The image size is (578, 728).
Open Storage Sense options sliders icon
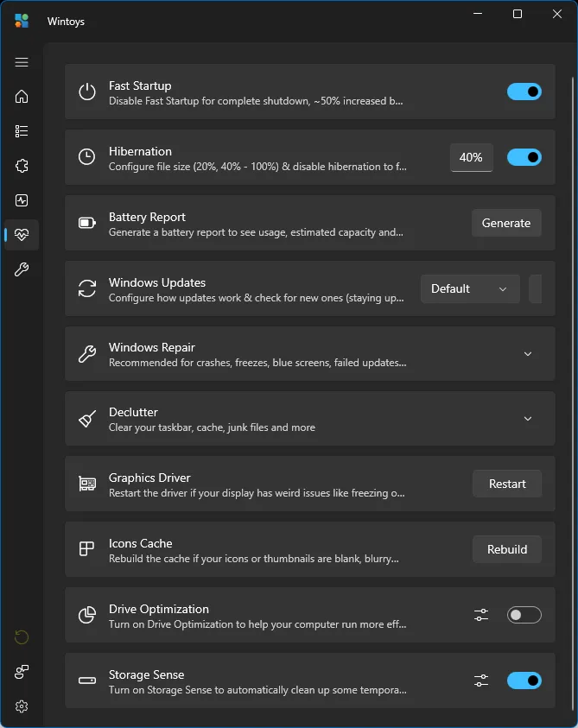click(481, 681)
